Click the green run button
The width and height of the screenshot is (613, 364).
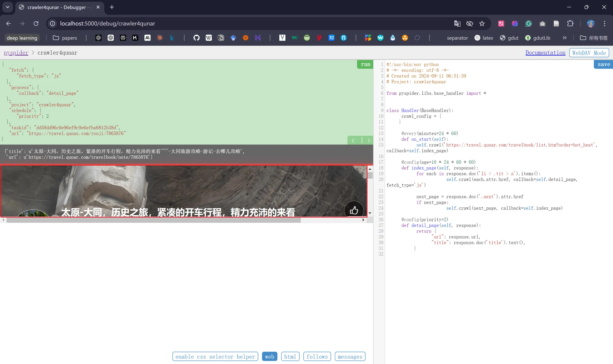[365, 64]
